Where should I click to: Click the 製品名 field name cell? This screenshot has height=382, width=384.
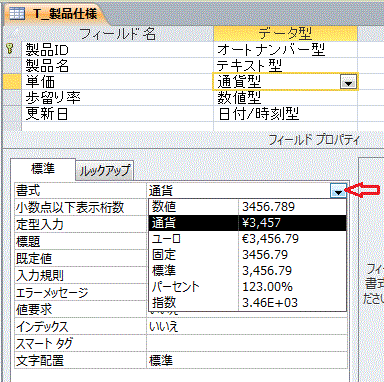click(x=118, y=65)
